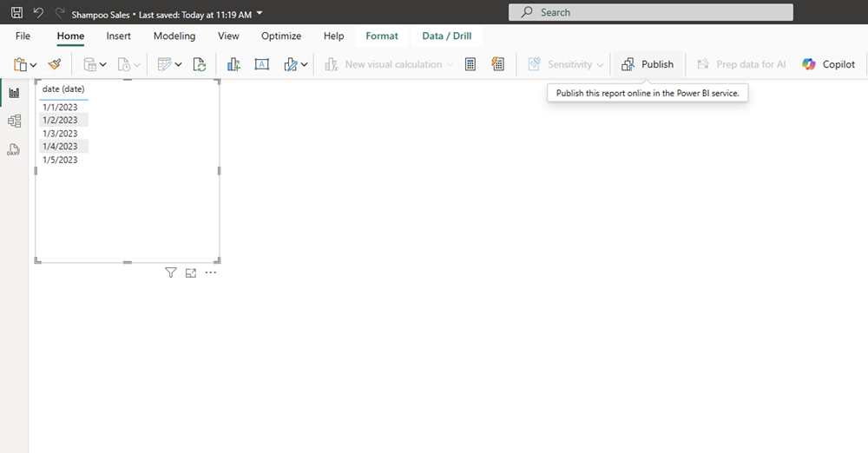
Task: Open the more visuals dropdown
Action: tap(304, 65)
